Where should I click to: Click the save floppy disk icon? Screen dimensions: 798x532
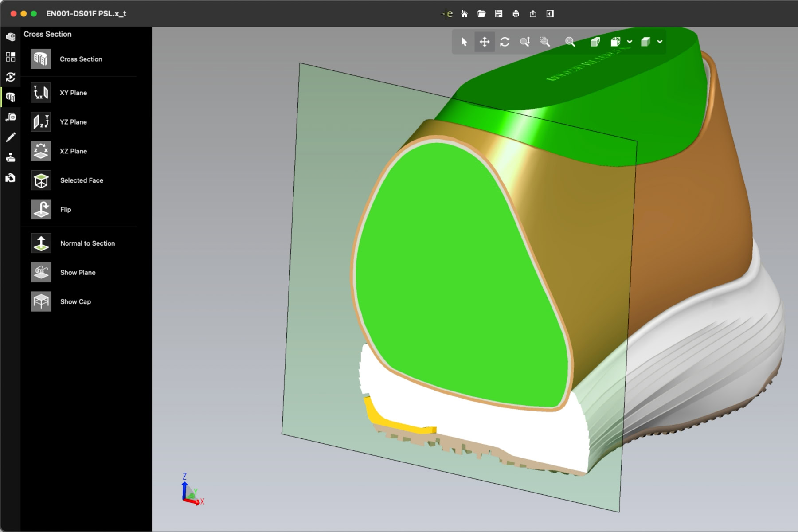tap(499, 14)
